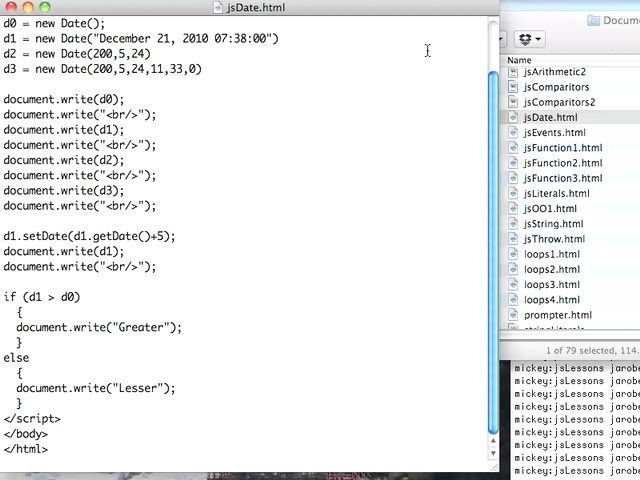Viewport: 640px width, 480px height.
Task: Place cursor on document.write("Lesser") line
Action: click(x=96, y=388)
